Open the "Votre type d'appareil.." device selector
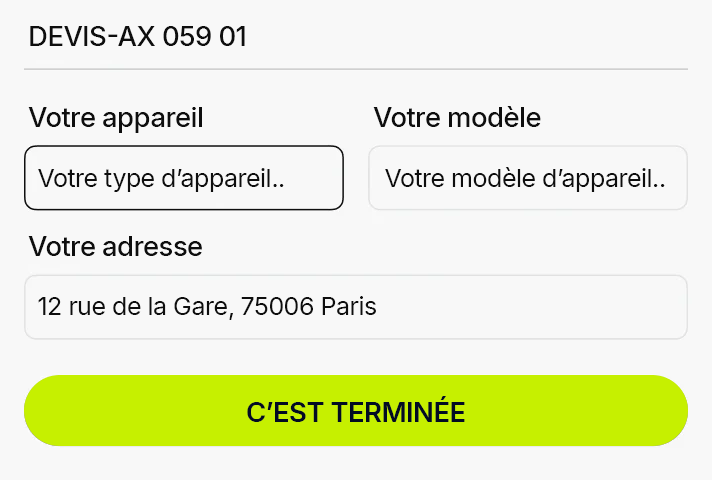712x480 pixels. (184, 178)
